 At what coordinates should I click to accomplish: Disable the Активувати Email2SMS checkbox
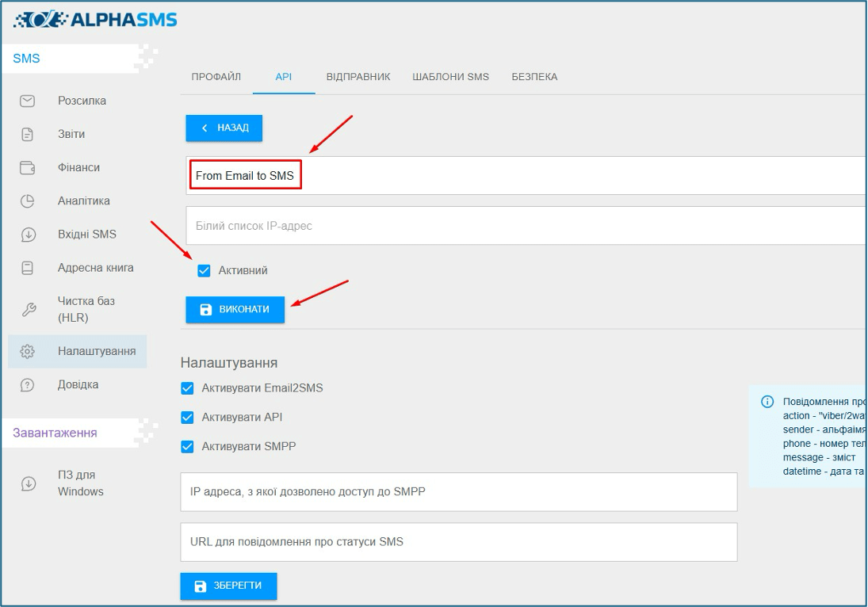tap(187, 388)
